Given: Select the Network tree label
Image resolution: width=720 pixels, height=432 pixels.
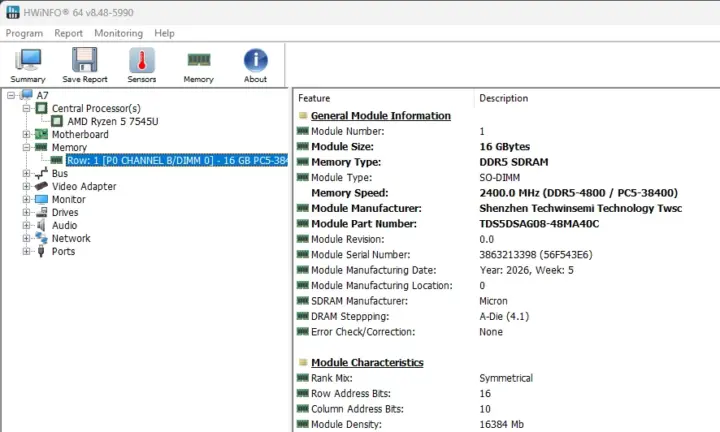Looking at the screenshot, I should [71, 238].
